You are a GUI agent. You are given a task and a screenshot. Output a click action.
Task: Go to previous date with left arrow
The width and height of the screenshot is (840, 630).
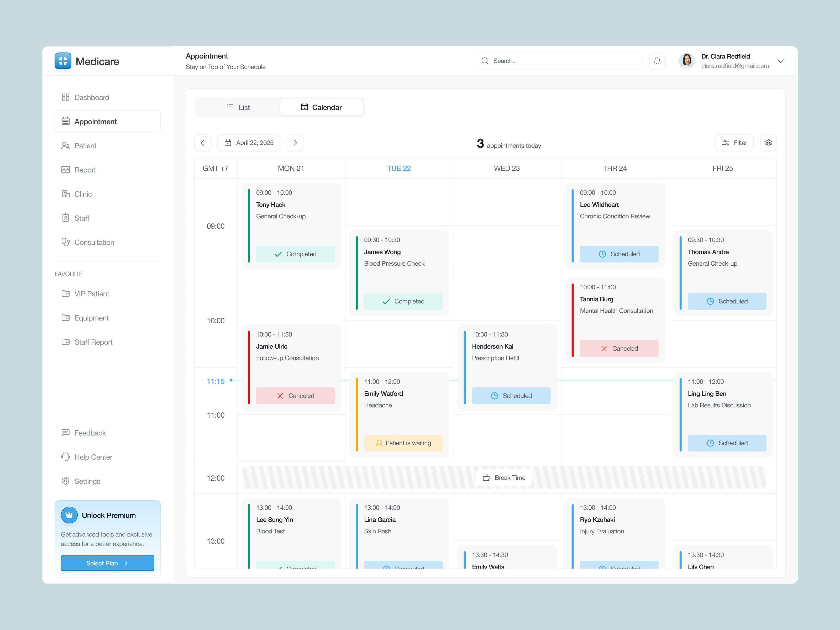pyautogui.click(x=202, y=143)
